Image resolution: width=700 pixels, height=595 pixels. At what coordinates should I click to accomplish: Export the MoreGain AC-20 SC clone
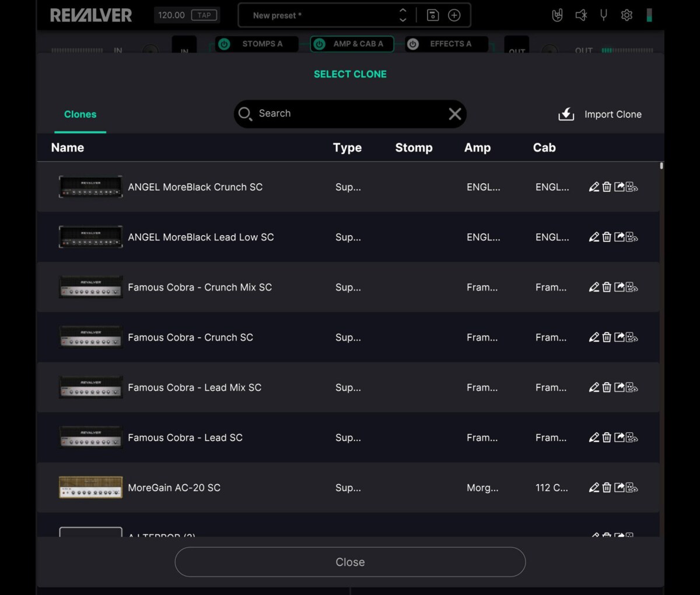click(619, 488)
